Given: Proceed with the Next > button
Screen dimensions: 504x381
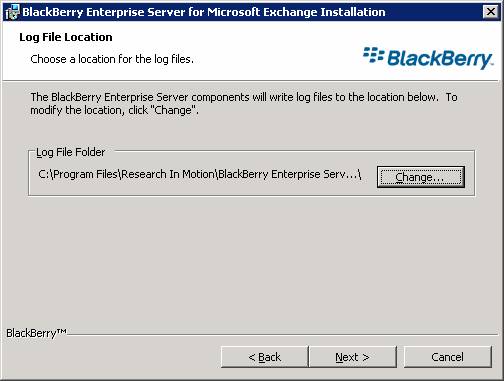Looking at the screenshot, I should (x=353, y=357).
